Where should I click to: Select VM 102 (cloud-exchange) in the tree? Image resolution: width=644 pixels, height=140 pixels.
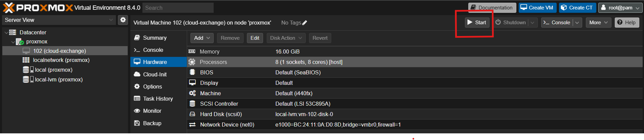coord(65,51)
